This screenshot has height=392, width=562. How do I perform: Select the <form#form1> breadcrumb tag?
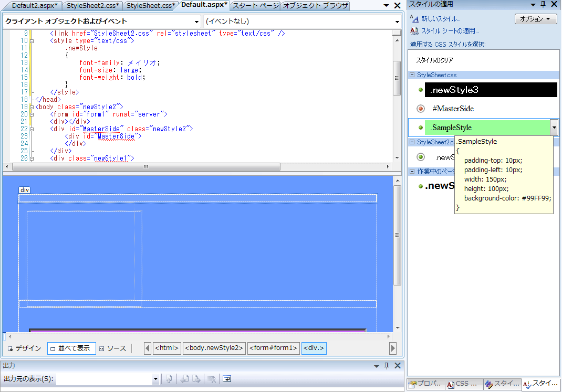click(274, 348)
